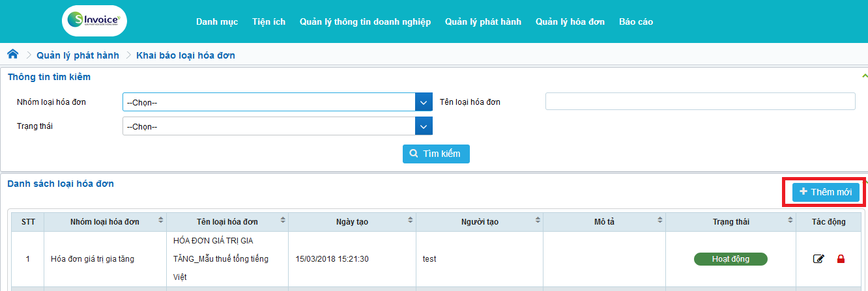This screenshot has height=291, width=868.
Task: Sort by Nhóm loại hóa đơn column arrows
Action: [x=161, y=221]
